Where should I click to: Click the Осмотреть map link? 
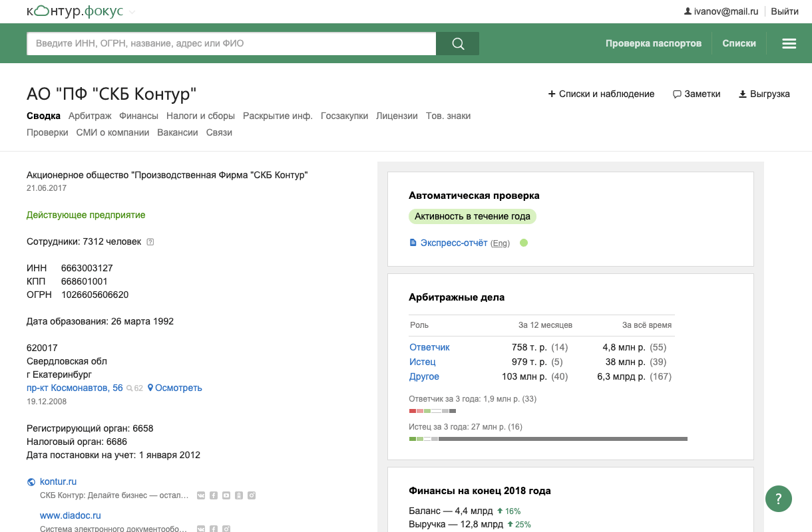174,388
